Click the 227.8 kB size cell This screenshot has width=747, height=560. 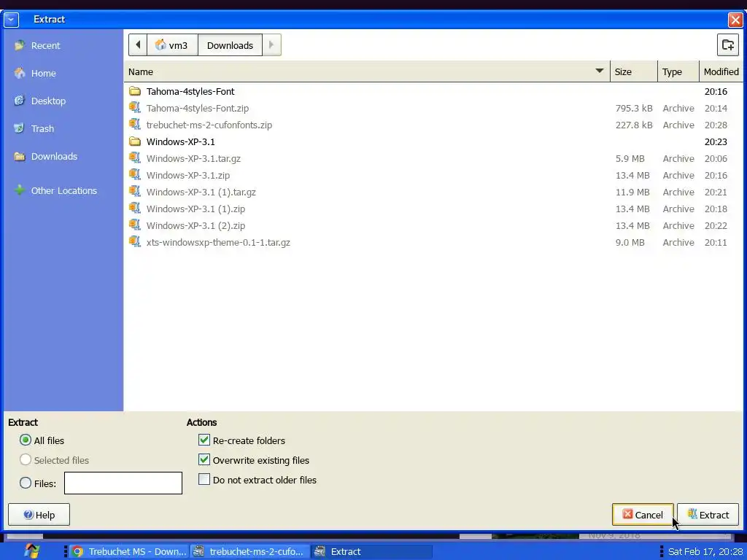pyautogui.click(x=634, y=125)
